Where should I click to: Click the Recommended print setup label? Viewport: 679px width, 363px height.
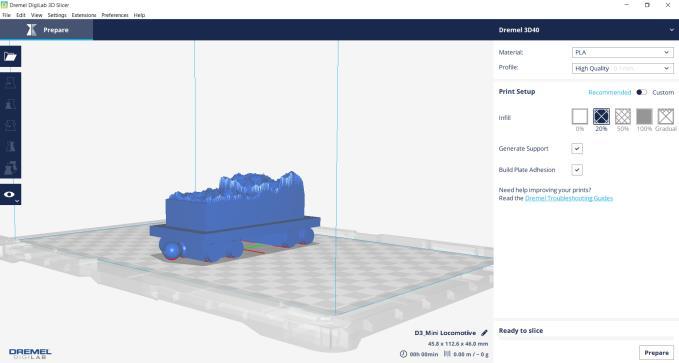[x=609, y=92]
